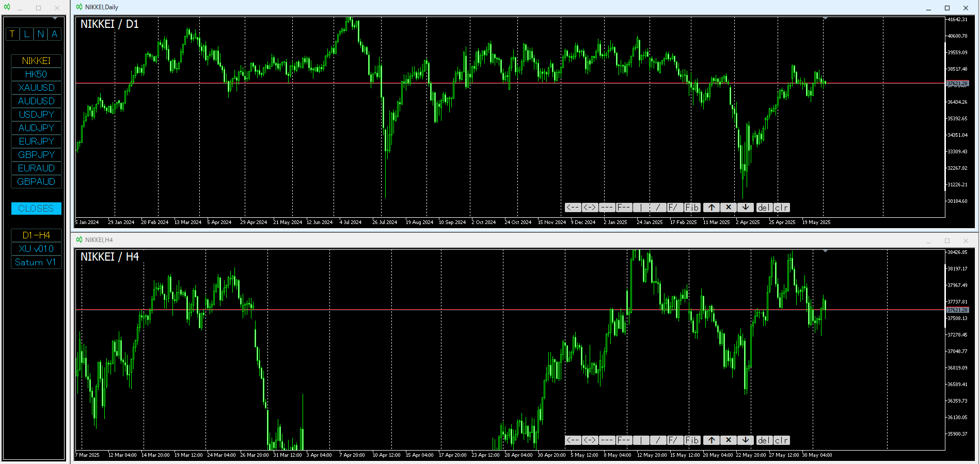Click the chart shift marker atop the Daily chart

pyautogui.click(x=825, y=19)
